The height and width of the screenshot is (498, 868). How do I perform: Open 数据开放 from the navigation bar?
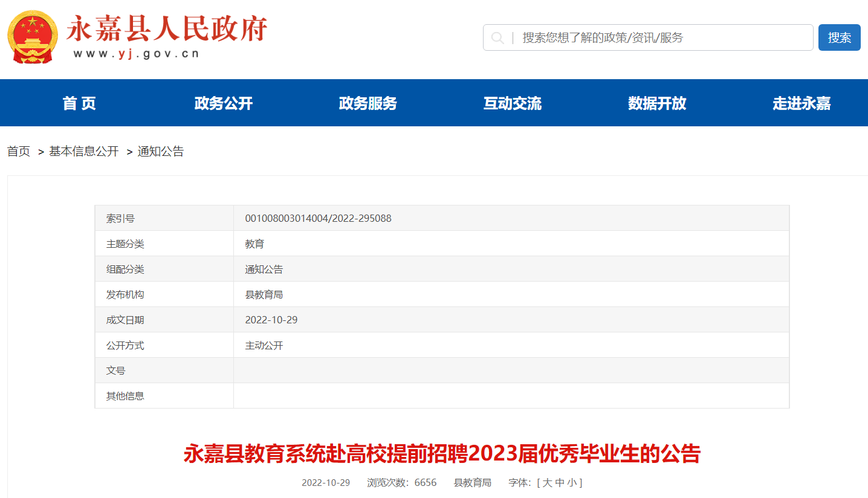click(657, 103)
